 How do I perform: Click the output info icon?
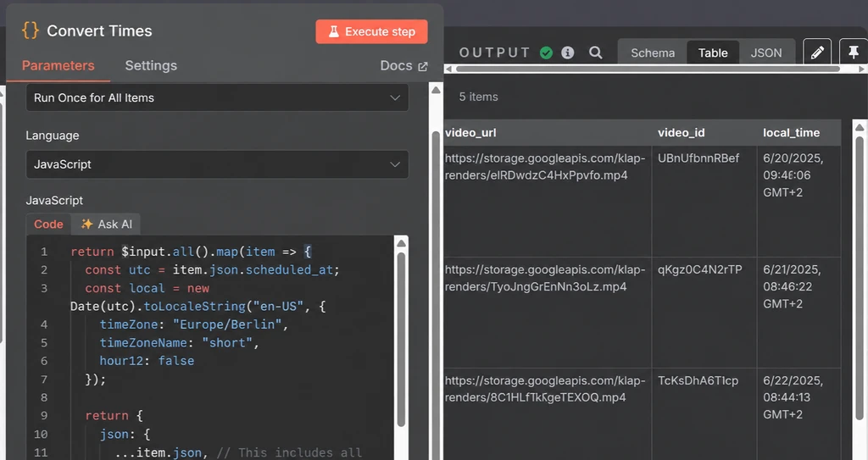tap(567, 53)
